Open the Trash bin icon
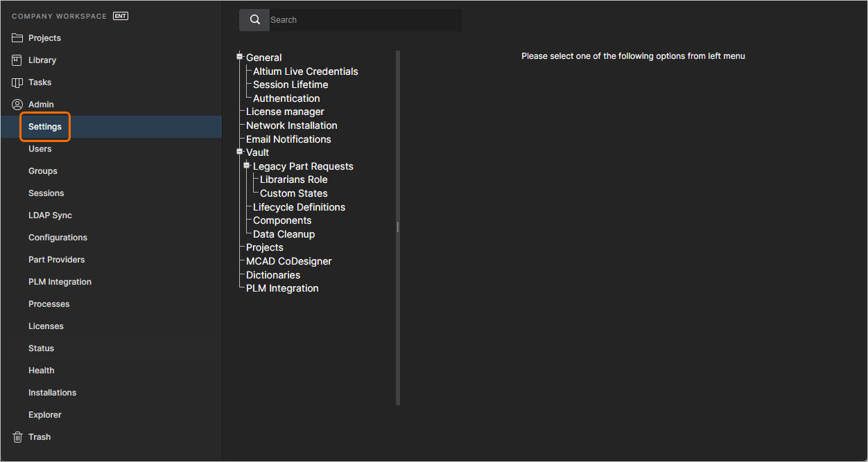Viewport: 868px width, 462px height. [x=17, y=436]
